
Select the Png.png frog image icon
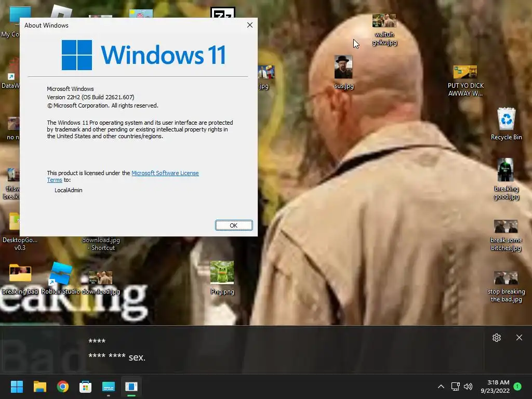tap(222, 277)
